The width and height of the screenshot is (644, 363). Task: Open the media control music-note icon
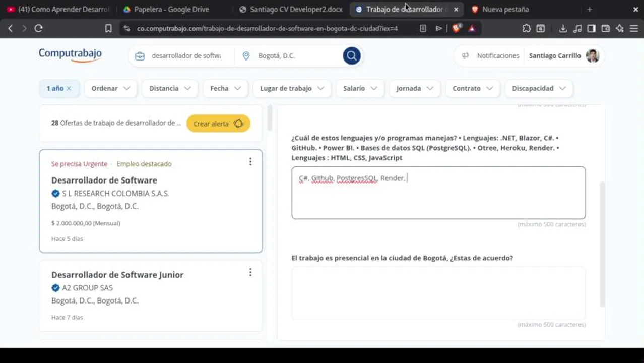[577, 29]
